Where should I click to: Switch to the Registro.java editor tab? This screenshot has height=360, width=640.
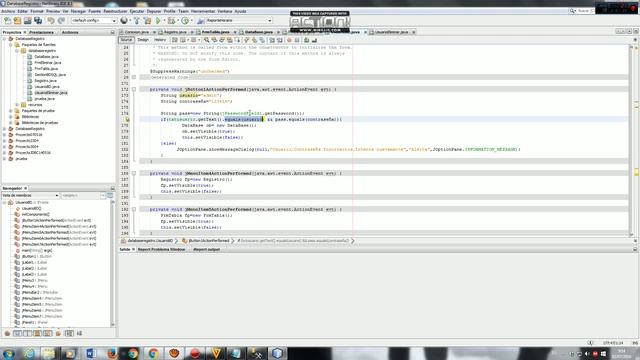175,32
